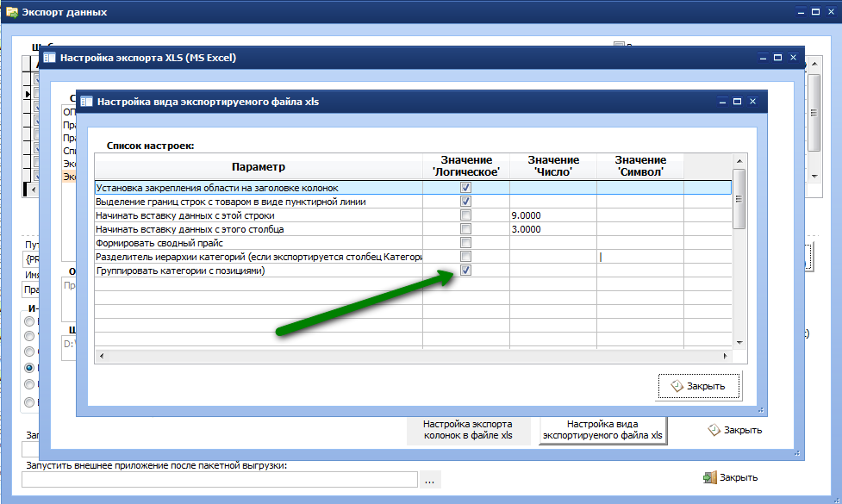Select the checked radio button in Экспорт данных window

[x=29, y=368]
